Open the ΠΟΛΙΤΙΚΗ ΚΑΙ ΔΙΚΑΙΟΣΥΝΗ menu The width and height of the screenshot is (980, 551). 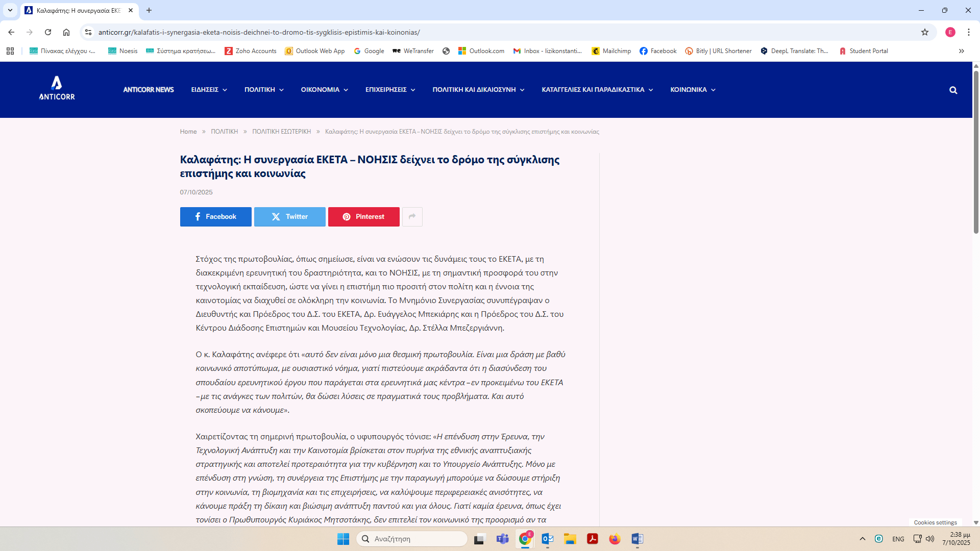(478, 90)
